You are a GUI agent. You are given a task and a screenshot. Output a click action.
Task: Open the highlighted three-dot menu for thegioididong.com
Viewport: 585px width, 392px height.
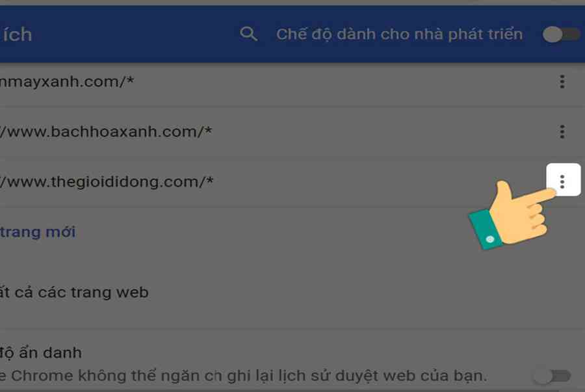[563, 180]
